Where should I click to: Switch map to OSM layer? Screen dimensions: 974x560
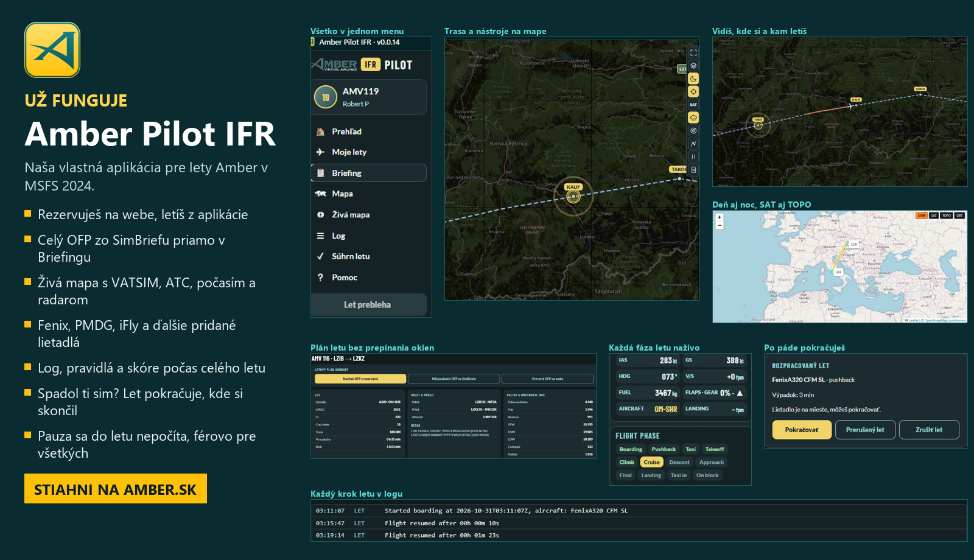[922, 215]
